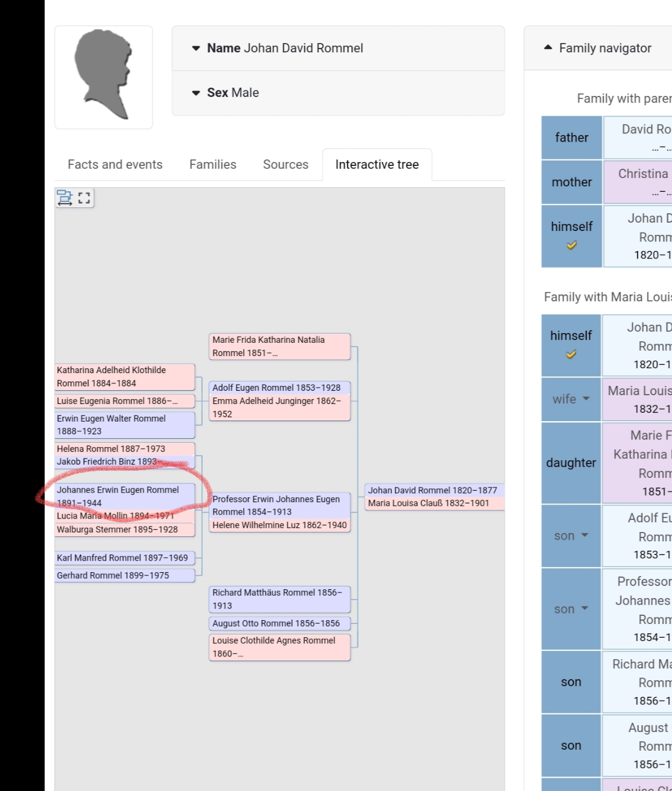Select Erwin Eugen Walter Rommel 1888–1923
Screen dimensions: 672x791
click(125, 425)
